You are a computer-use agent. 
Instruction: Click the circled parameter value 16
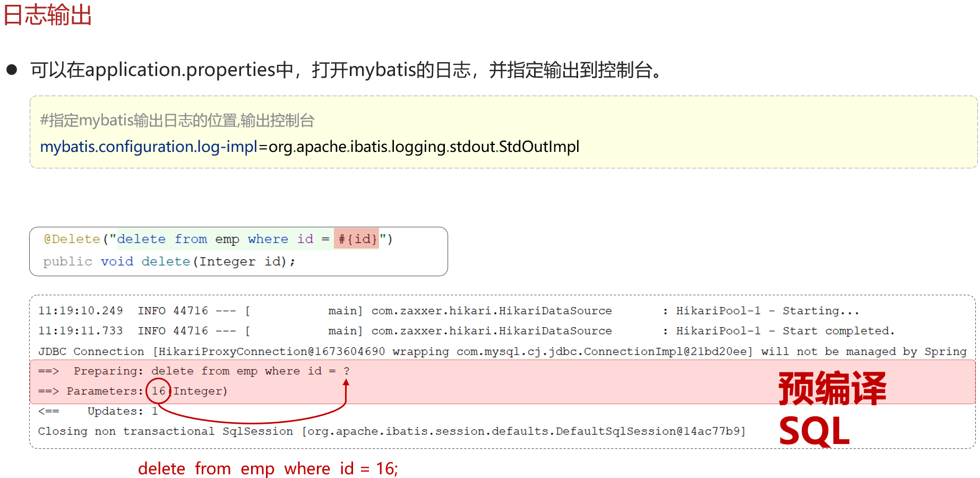158,391
